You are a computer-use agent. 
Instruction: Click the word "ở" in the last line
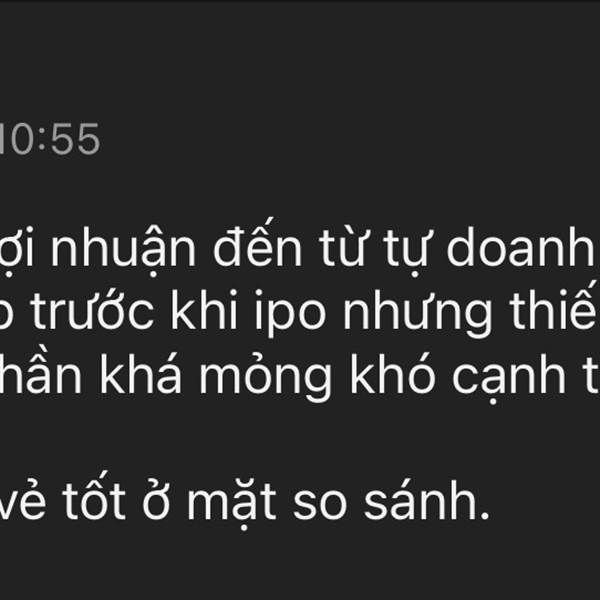(156, 499)
